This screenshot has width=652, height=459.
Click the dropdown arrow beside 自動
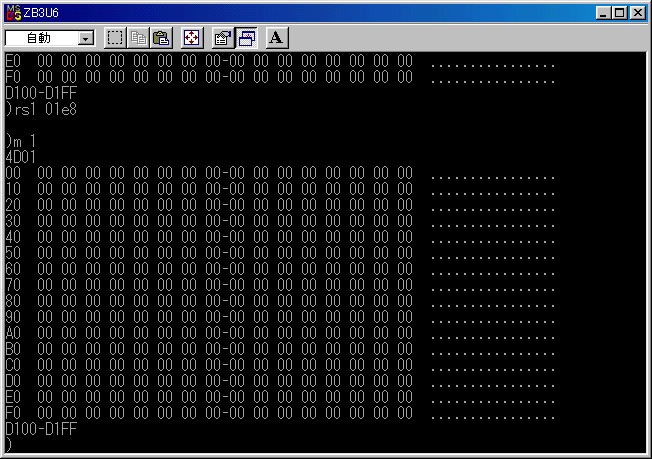pos(86,39)
